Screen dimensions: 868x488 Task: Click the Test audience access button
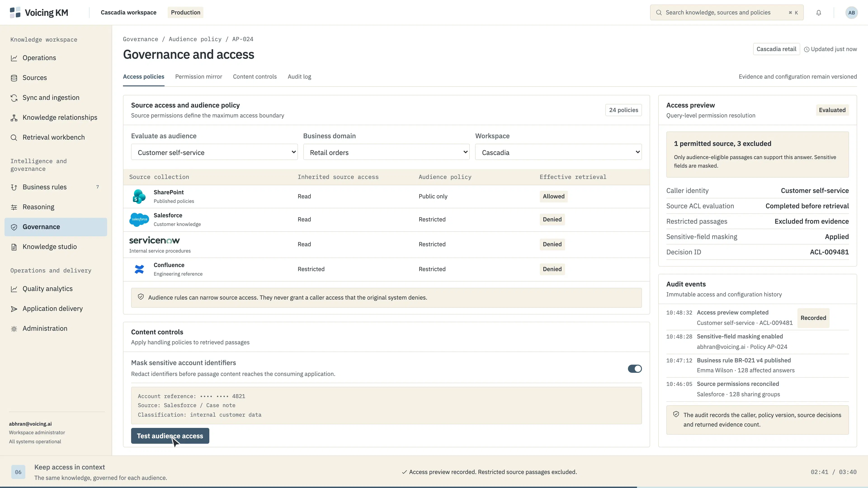(x=170, y=436)
